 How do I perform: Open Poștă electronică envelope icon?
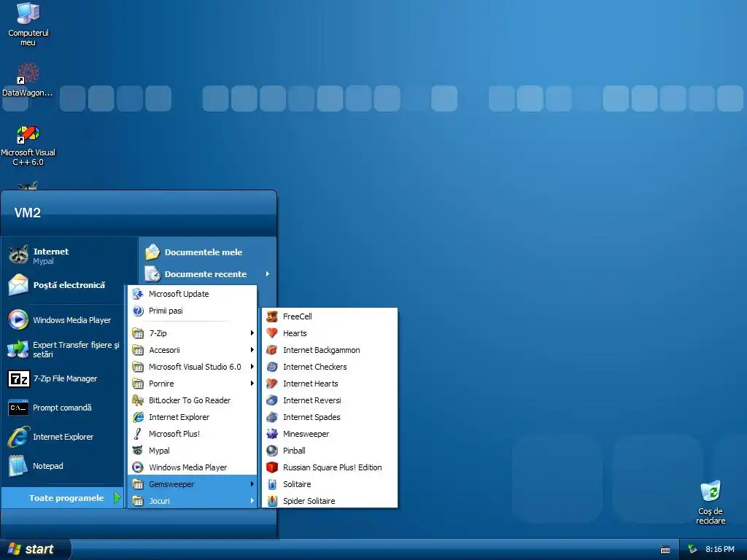coord(18,285)
